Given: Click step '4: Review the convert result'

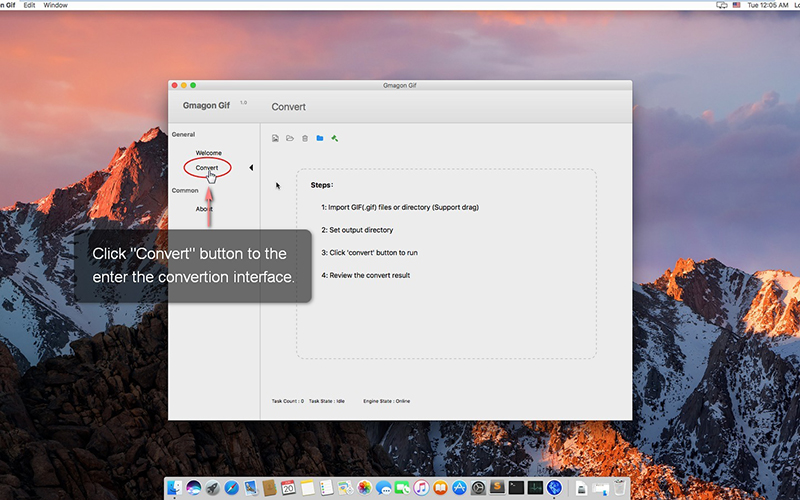Looking at the screenshot, I should click(x=366, y=276).
